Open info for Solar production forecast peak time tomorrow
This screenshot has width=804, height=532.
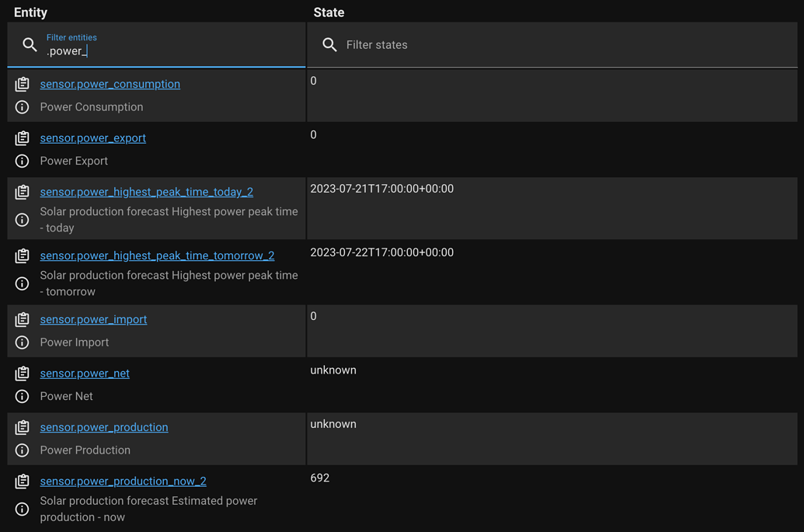[22, 283]
